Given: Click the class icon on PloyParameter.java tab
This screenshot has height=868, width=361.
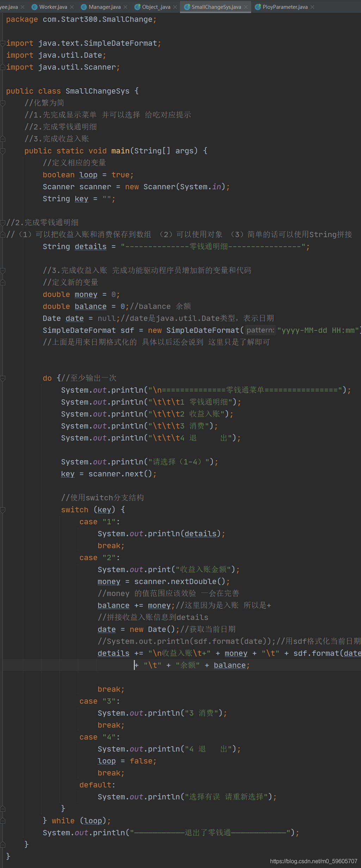Looking at the screenshot, I should point(258,7).
